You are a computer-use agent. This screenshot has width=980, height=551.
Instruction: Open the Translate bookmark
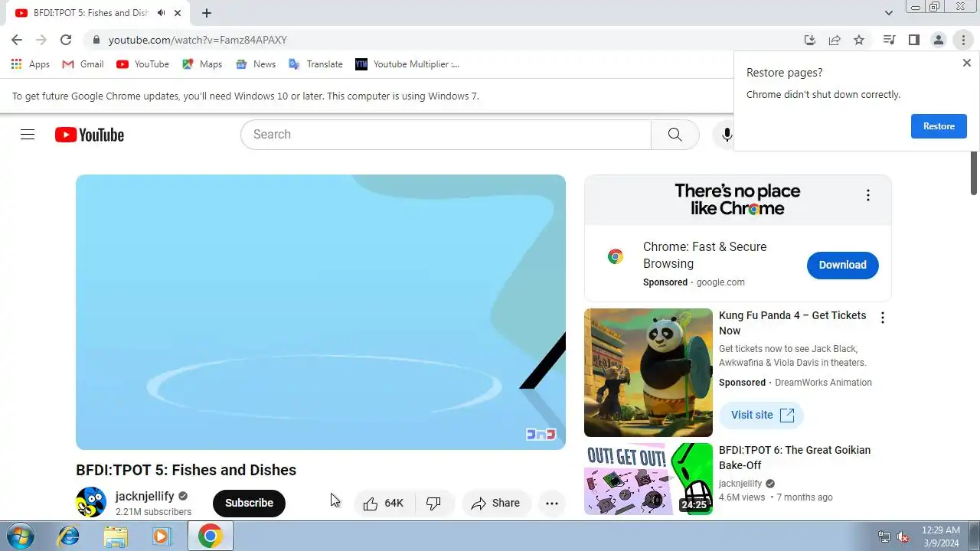point(315,64)
